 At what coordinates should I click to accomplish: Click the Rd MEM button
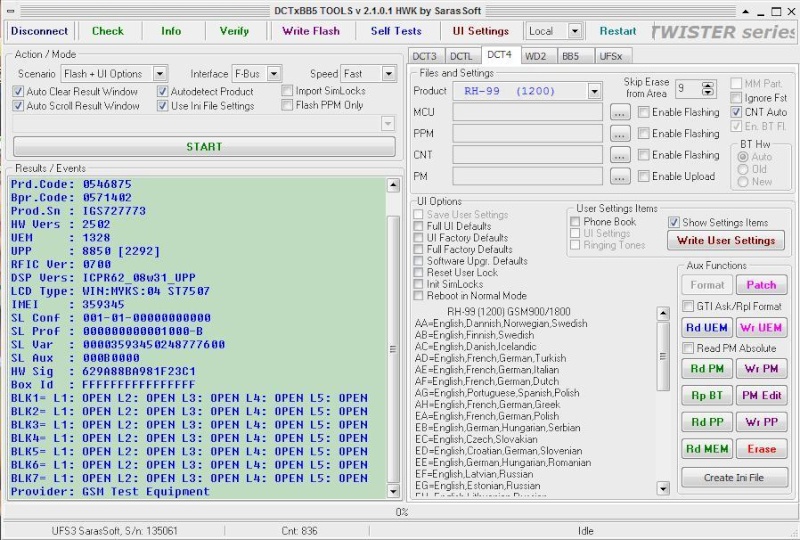(707, 449)
